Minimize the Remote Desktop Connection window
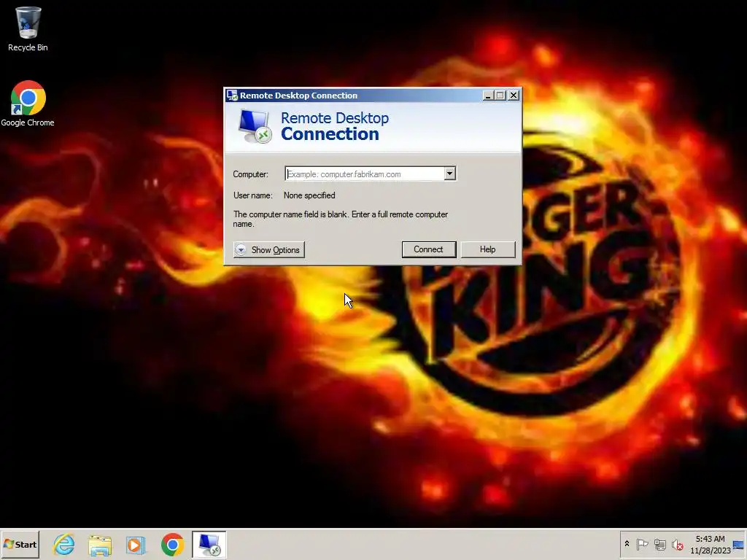This screenshot has width=747, height=560. click(x=488, y=96)
